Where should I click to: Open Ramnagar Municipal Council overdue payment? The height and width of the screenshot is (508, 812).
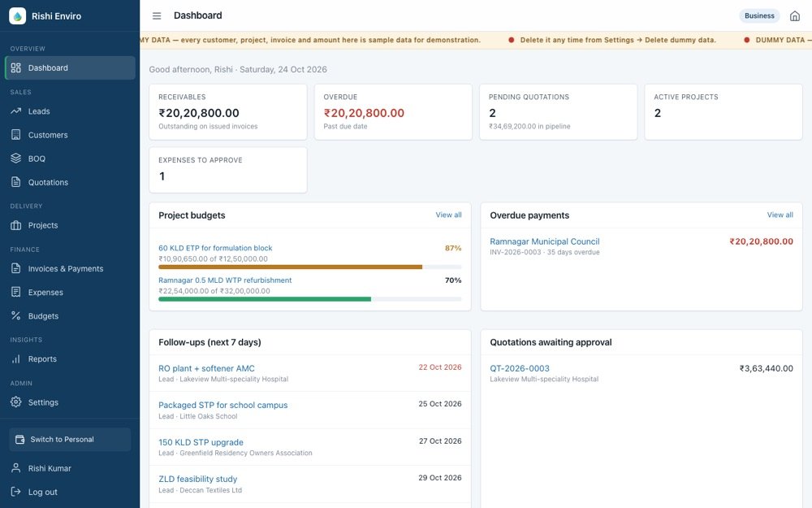click(x=544, y=241)
